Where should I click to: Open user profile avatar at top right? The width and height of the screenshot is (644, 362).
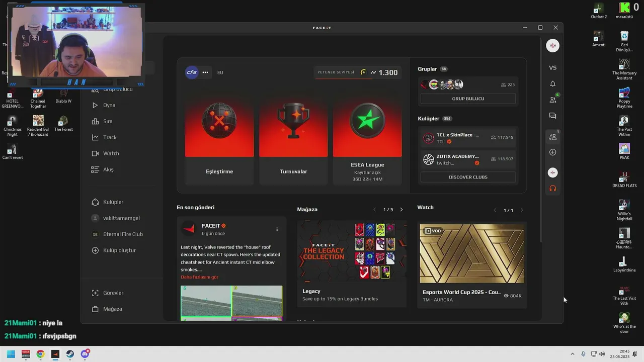click(x=553, y=46)
